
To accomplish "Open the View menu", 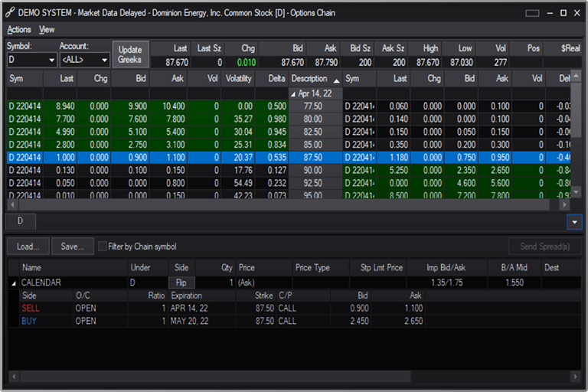I will [x=47, y=30].
